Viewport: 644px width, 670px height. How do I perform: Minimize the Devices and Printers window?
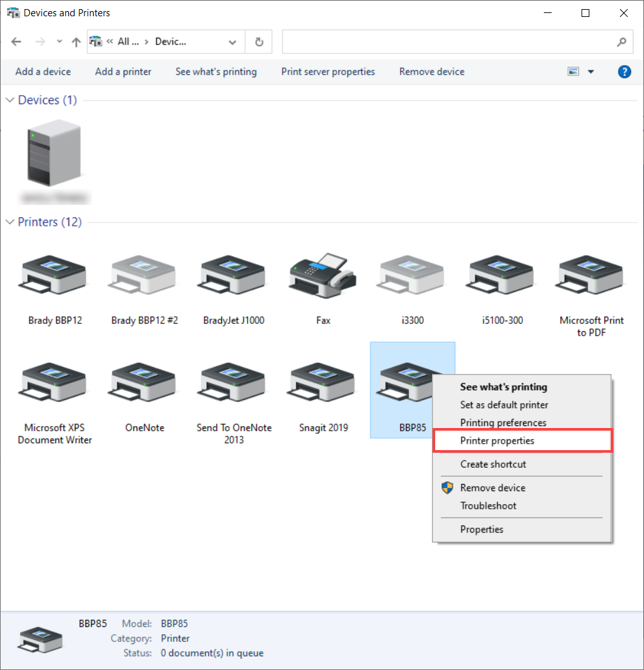click(548, 13)
